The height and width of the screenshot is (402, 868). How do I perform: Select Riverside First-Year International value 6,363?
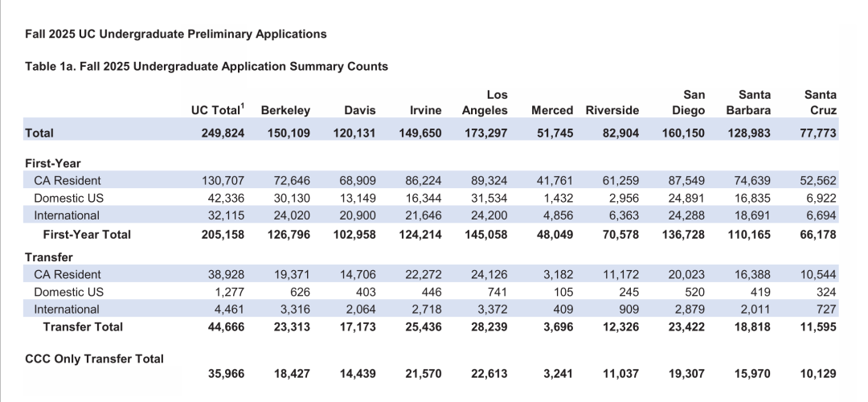point(624,215)
